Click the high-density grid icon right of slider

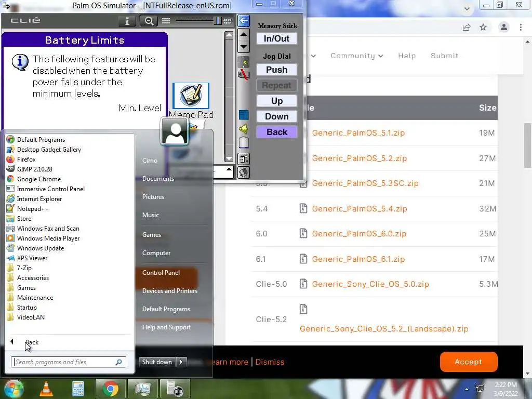tap(228, 21)
